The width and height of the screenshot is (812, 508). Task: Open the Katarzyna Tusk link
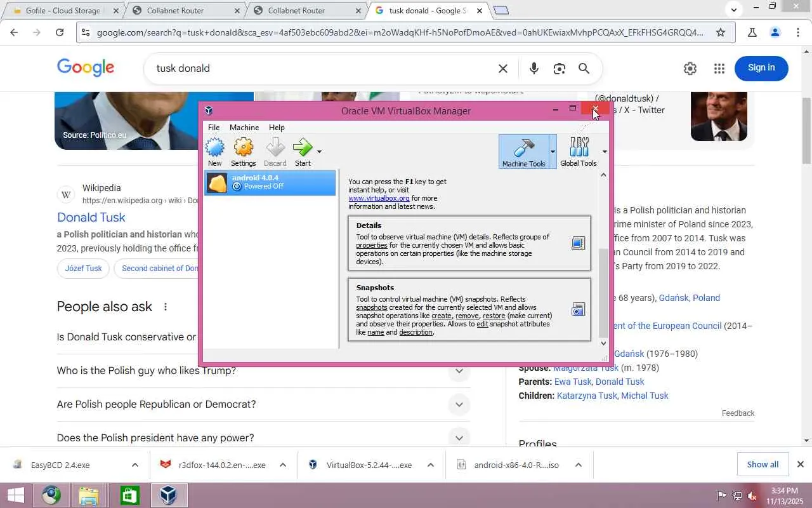pyautogui.click(x=587, y=396)
